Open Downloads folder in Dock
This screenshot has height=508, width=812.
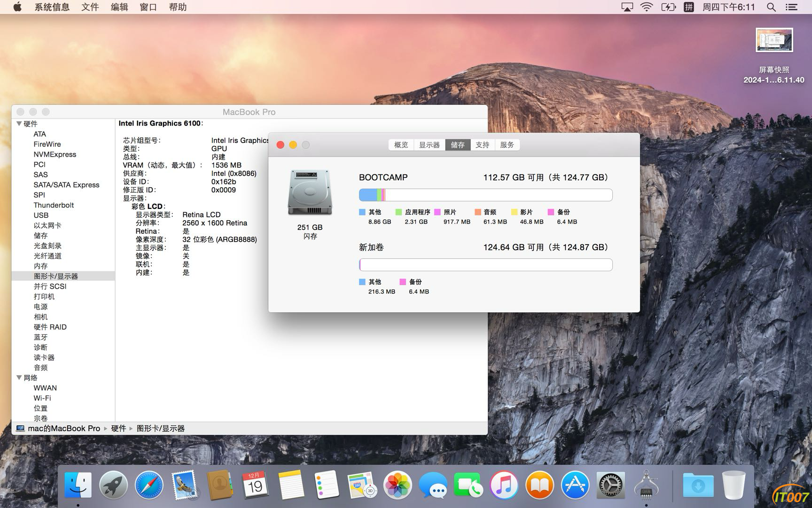click(x=698, y=485)
